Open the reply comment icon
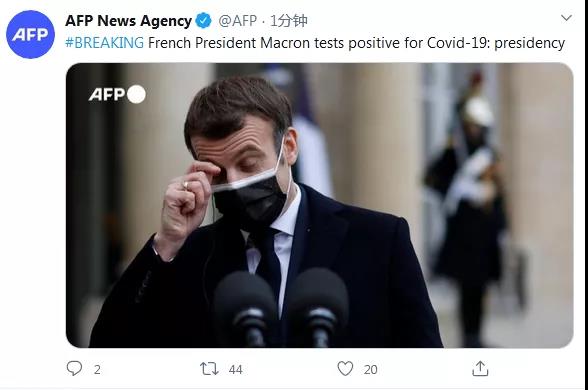Image resolution: width=588 pixels, height=390 pixels. (74, 368)
